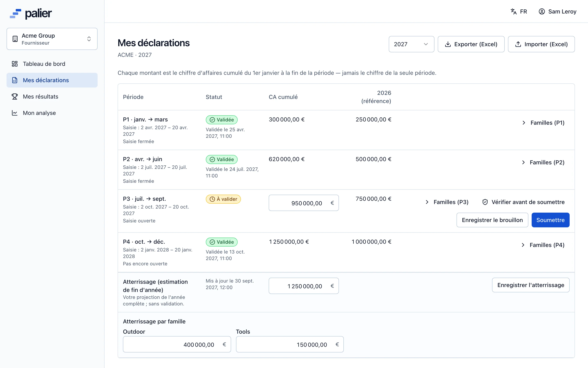
Task: Click P1 CA cumulé value 300 000,00 €
Action: pyautogui.click(x=287, y=120)
